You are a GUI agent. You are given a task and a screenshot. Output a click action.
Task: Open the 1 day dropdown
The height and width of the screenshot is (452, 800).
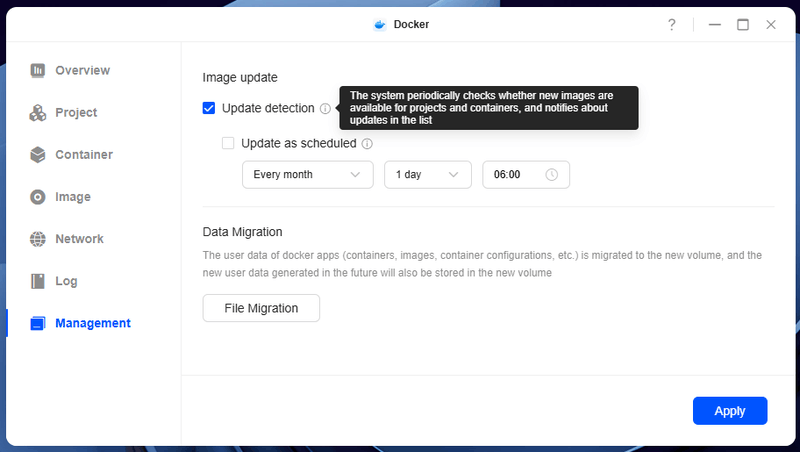(x=428, y=175)
